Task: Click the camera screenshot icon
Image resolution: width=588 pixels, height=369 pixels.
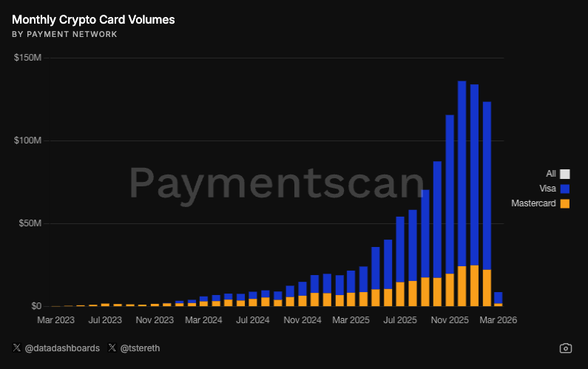Action: (x=566, y=348)
